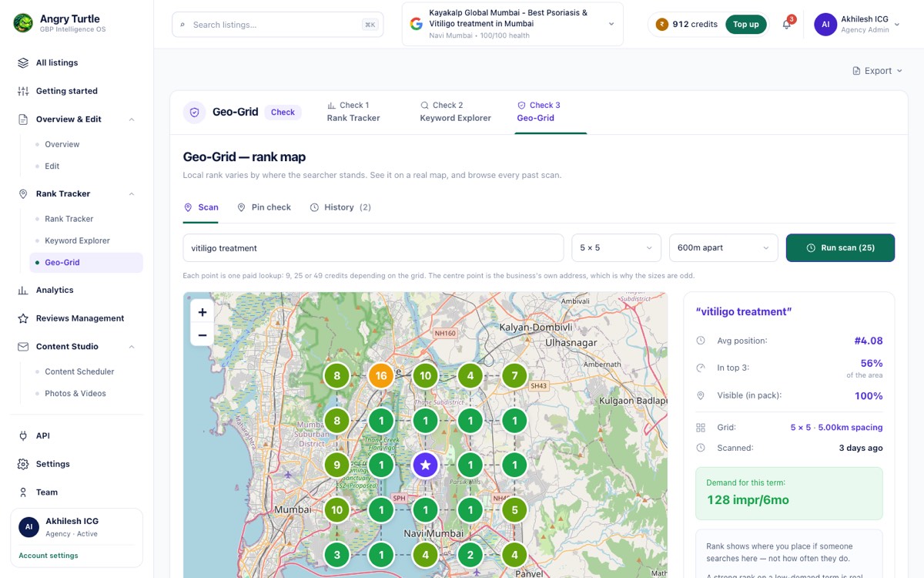Open the Export dropdown
924x578 pixels.
coord(877,71)
